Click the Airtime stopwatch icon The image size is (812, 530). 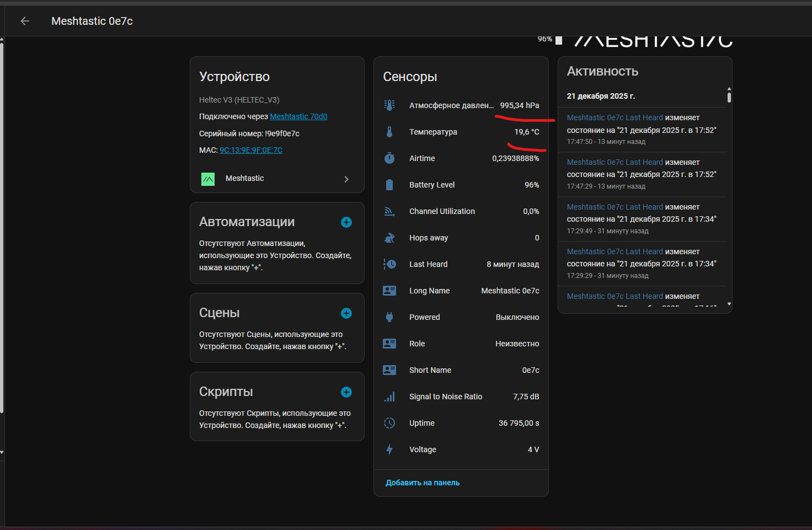click(x=389, y=158)
